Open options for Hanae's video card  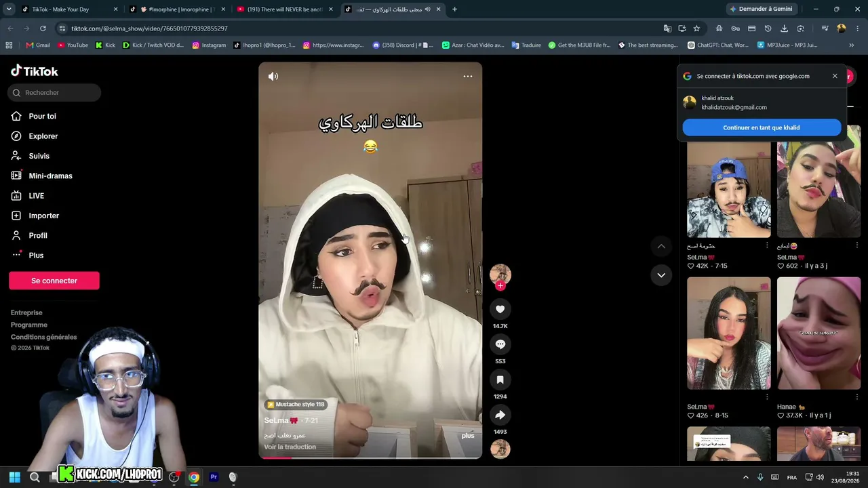(857, 397)
